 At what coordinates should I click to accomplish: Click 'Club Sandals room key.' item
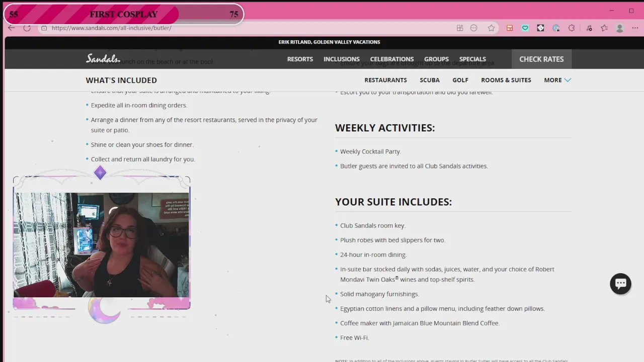point(372,226)
